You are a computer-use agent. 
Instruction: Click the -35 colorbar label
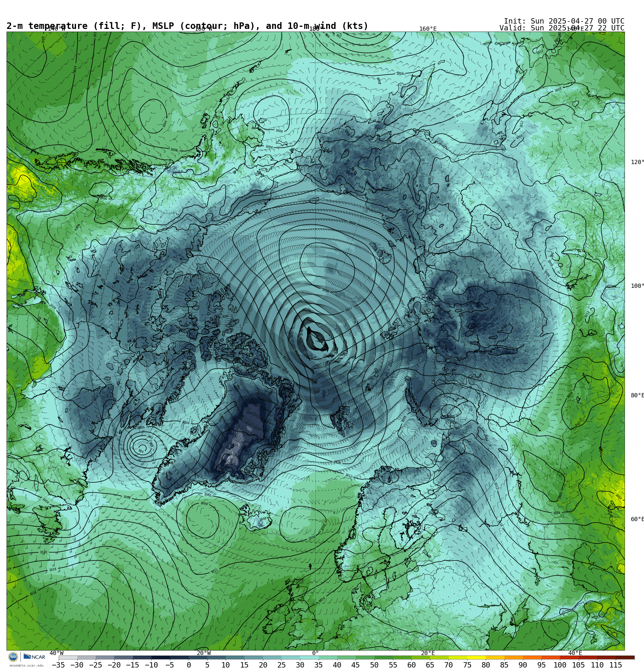pos(58,665)
